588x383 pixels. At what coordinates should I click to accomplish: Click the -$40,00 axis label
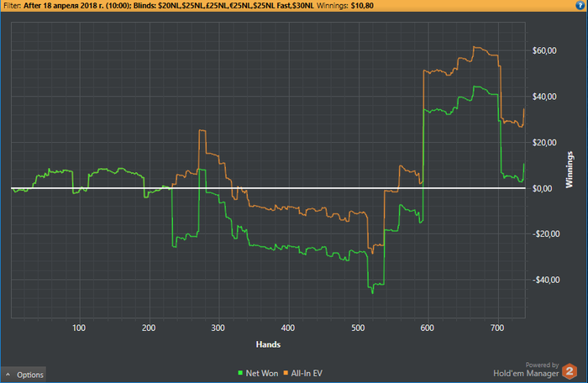pyautogui.click(x=546, y=280)
